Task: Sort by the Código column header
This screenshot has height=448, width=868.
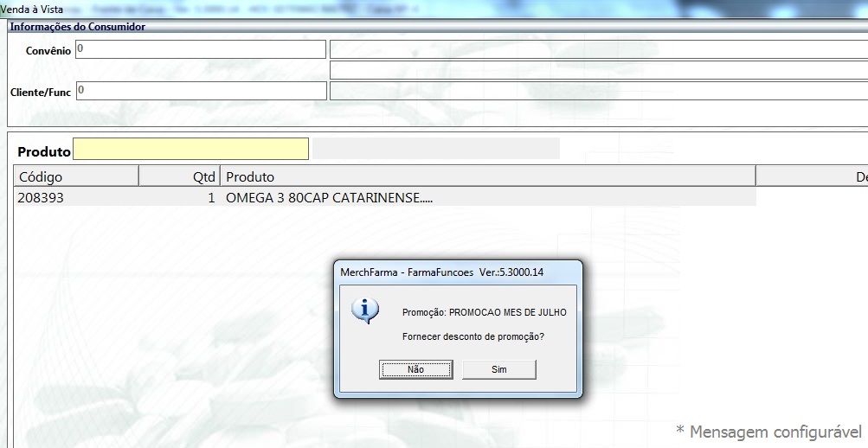Action: 76,176
